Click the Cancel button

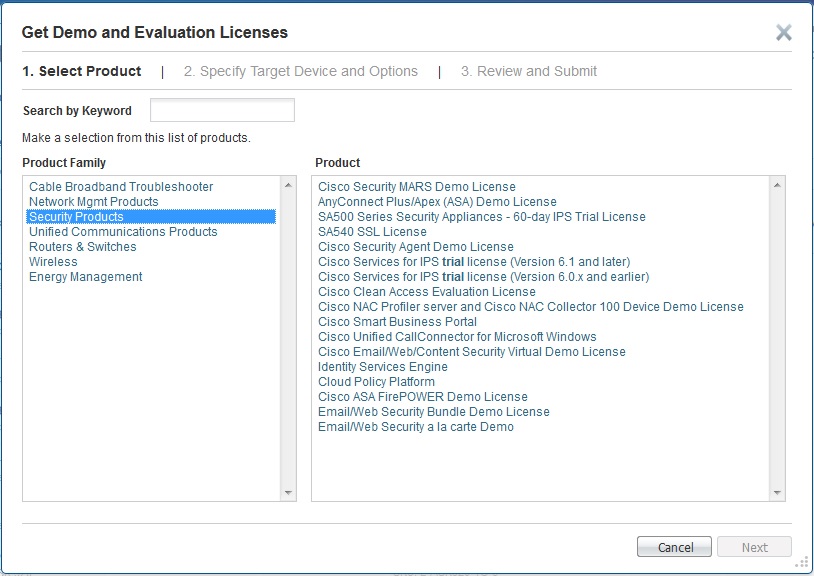tap(674, 547)
